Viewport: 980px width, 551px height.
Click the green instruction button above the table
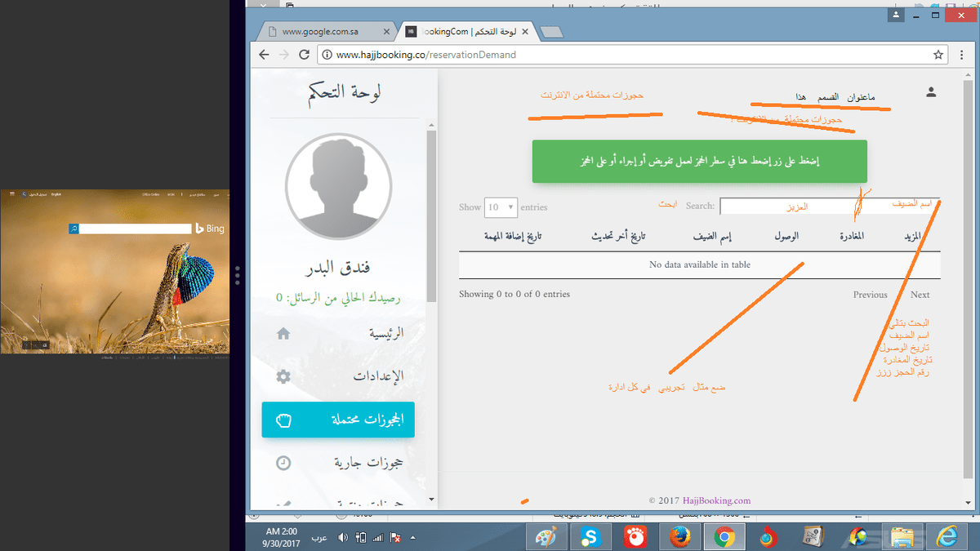point(699,161)
